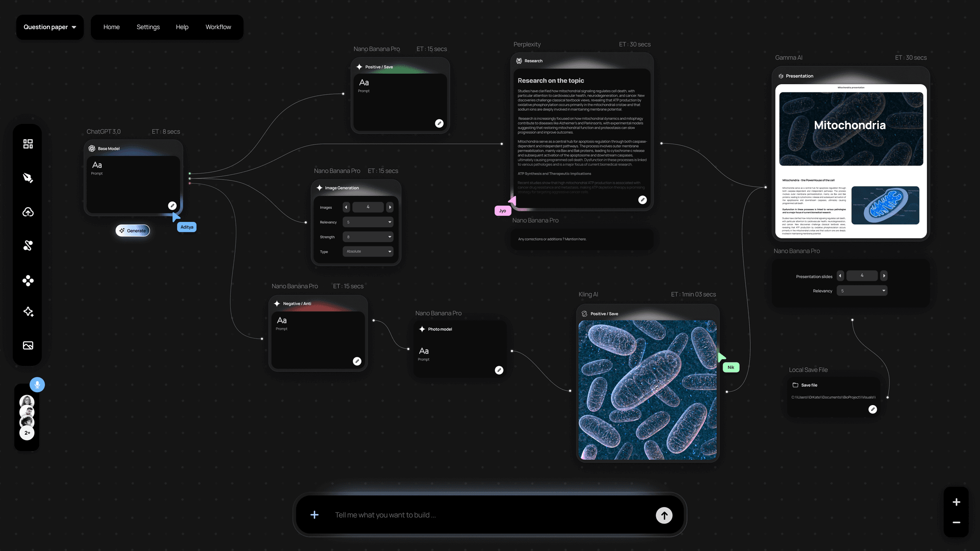Viewport: 980px width, 551px height.
Task: Click the grid dashboard icon in sidebar
Action: 28,144
